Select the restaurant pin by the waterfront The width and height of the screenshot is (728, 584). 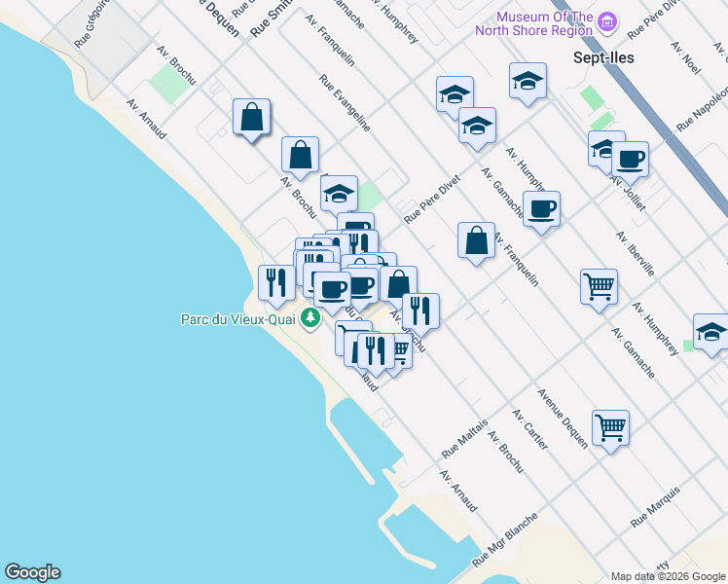[276, 286]
